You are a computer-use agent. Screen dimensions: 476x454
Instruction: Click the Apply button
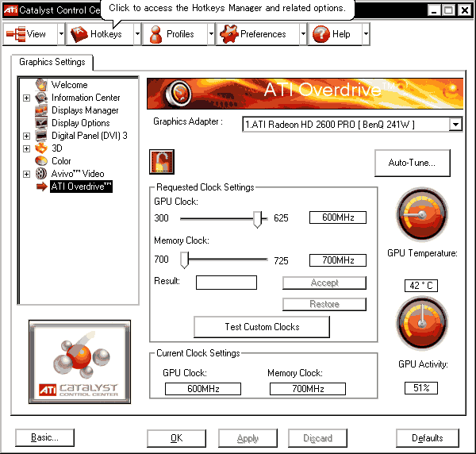tap(248, 438)
